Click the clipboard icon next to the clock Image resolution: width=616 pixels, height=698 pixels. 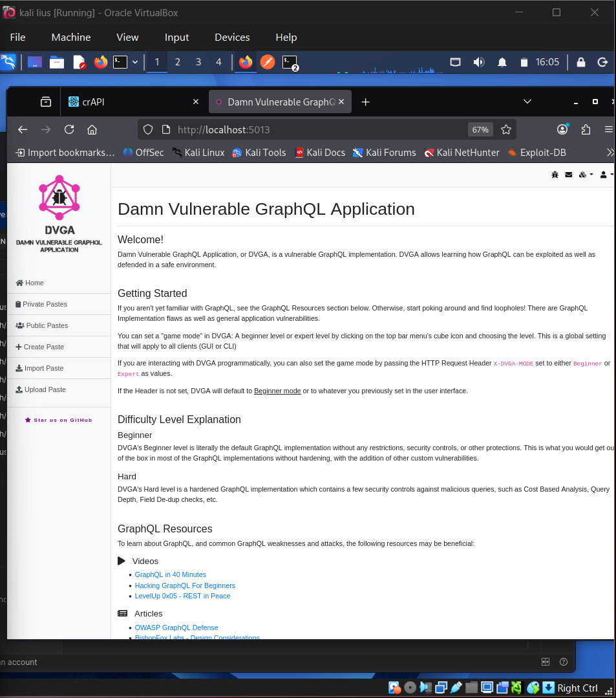pyautogui.click(x=524, y=62)
